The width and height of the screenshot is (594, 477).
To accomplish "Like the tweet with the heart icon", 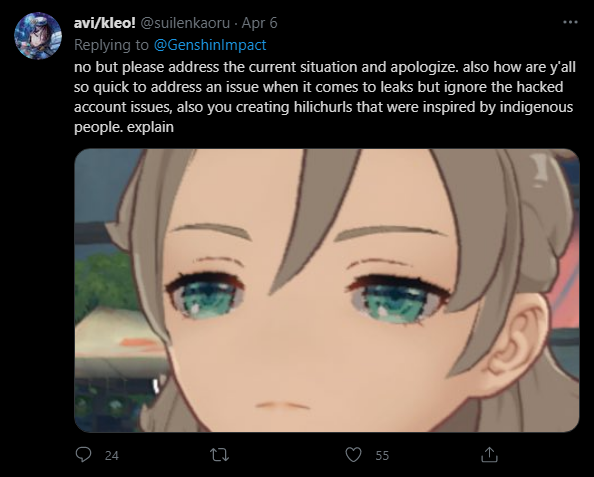I will coord(353,455).
